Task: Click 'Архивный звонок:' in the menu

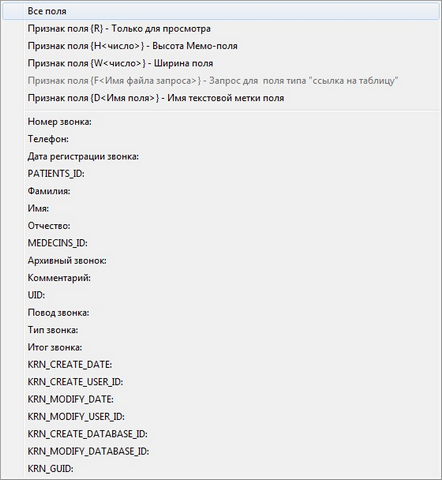Action: click(221, 260)
